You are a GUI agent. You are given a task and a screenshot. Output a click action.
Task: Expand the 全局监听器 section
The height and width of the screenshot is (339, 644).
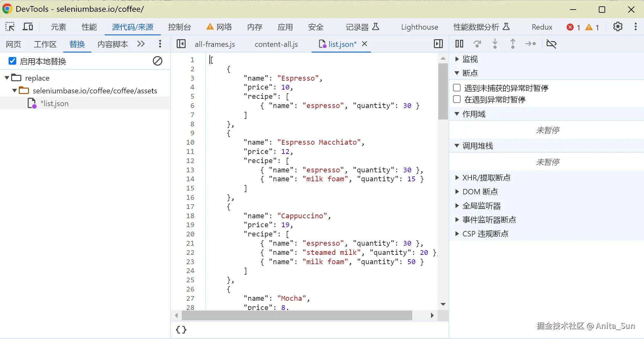click(x=457, y=206)
